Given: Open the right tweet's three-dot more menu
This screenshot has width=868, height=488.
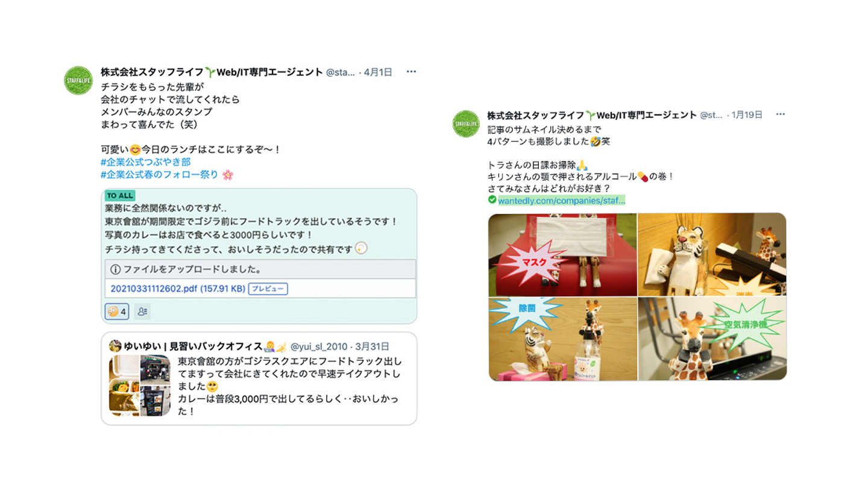Looking at the screenshot, I should [x=781, y=114].
